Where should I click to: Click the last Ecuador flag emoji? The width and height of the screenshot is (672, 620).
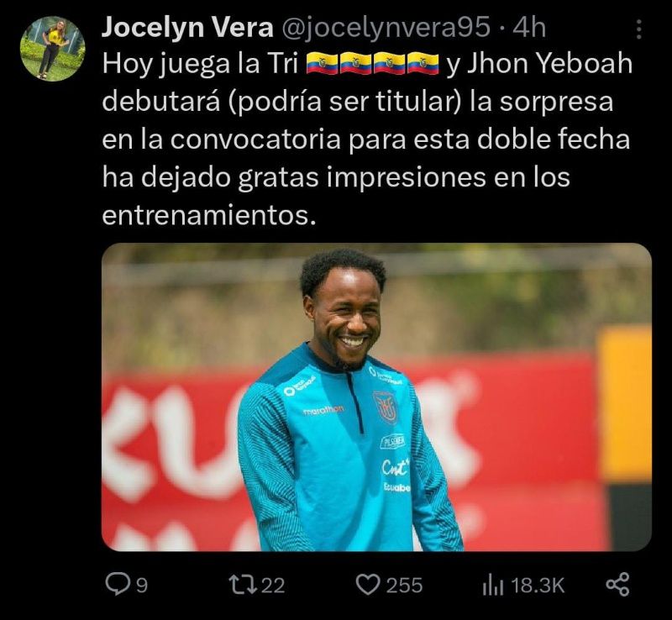[x=423, y=64]
